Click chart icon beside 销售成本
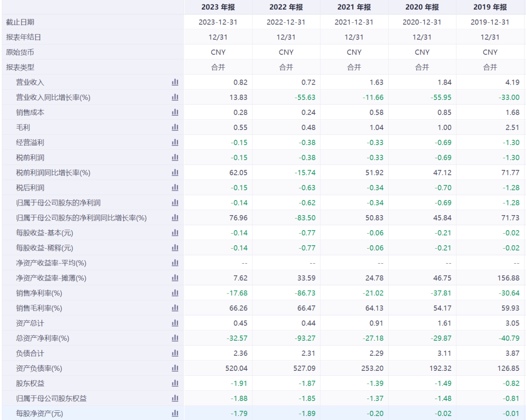 (175, 112)
